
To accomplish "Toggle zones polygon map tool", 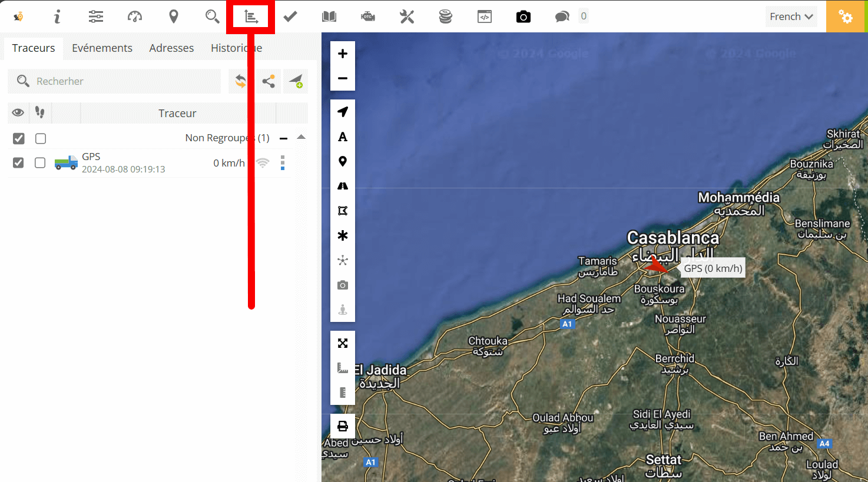I will click(x=343, y=211).
